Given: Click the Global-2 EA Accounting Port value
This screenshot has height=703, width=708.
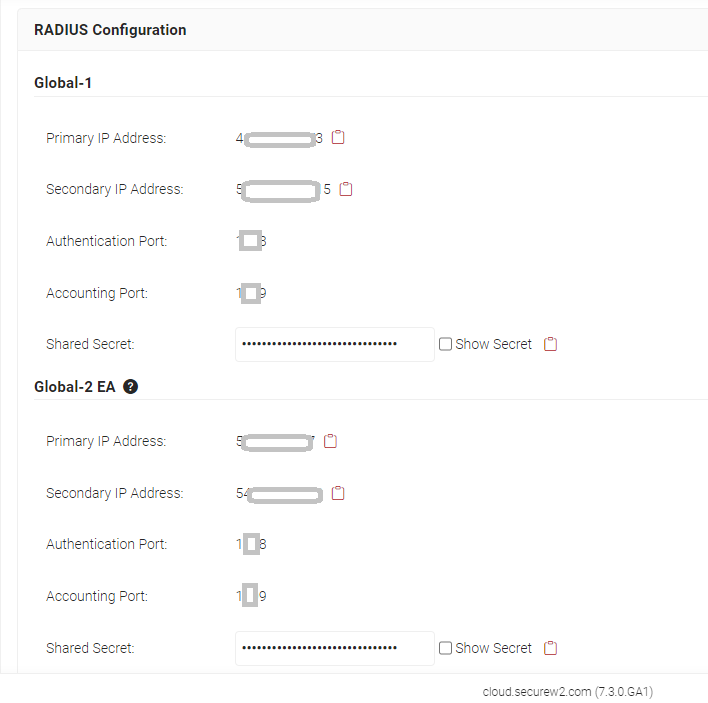Looking at the screenshot, I should [x=251, y=596].
